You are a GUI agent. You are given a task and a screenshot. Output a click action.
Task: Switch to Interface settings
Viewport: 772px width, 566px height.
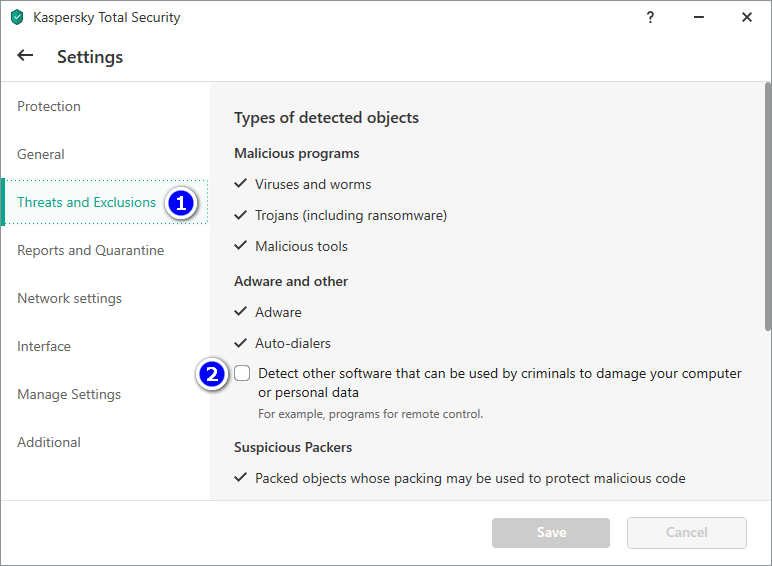44,346
